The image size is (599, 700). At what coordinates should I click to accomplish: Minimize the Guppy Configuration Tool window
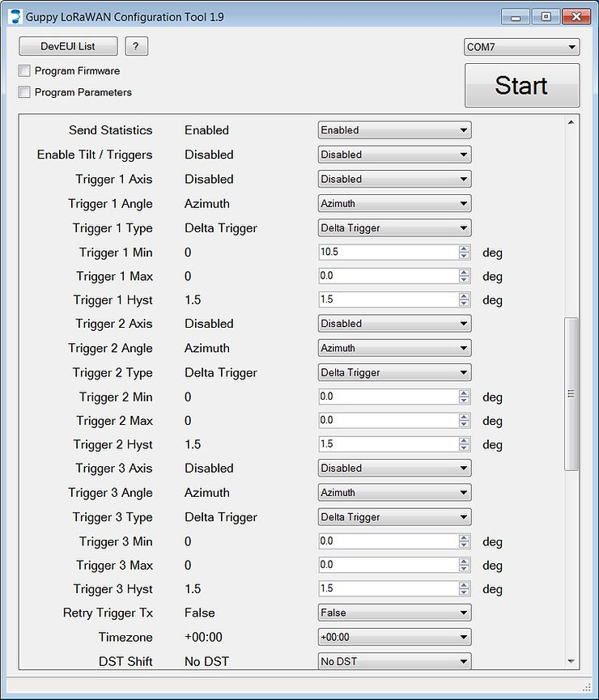pyautogui.click(x=516, y=17)
